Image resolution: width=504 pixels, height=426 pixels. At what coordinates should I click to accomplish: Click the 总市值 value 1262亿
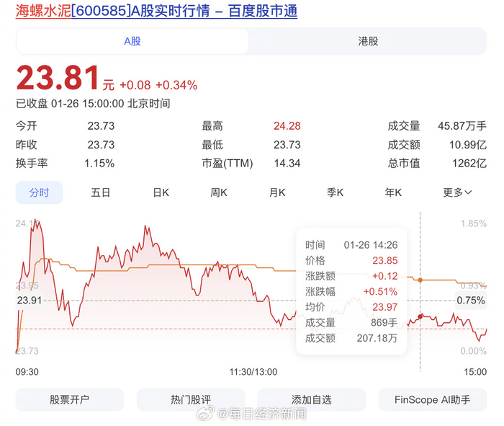(469, 164)
